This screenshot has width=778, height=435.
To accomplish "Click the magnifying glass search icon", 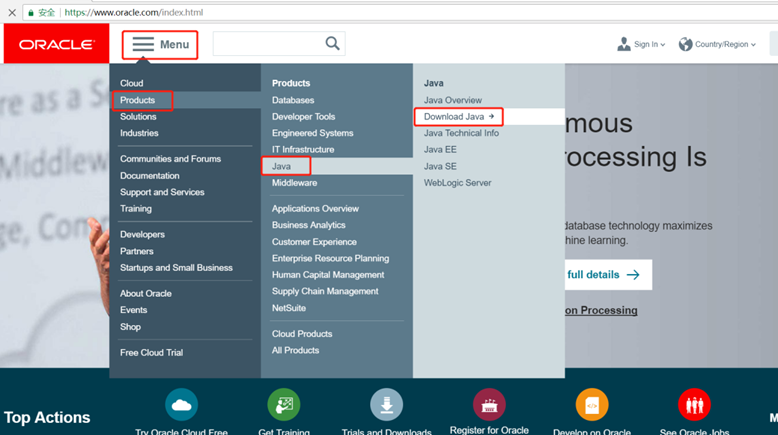I will [x=332, y=44].
